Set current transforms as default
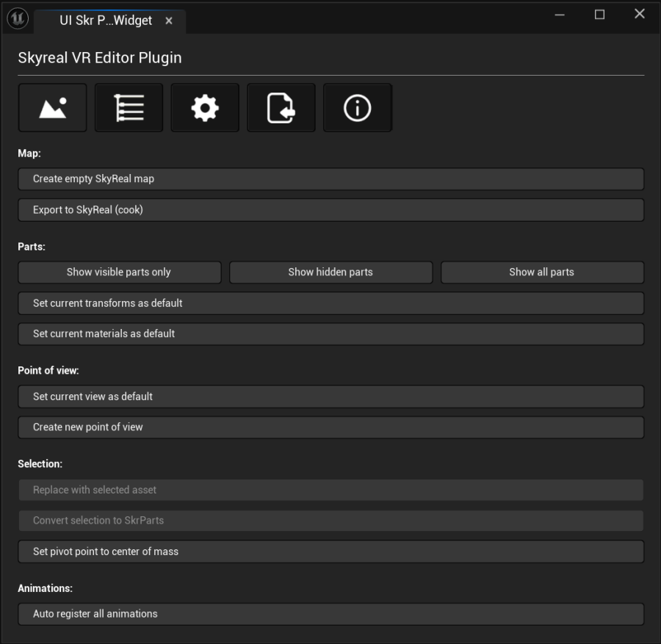Screen dimensions: 661x644 [330, 303]
